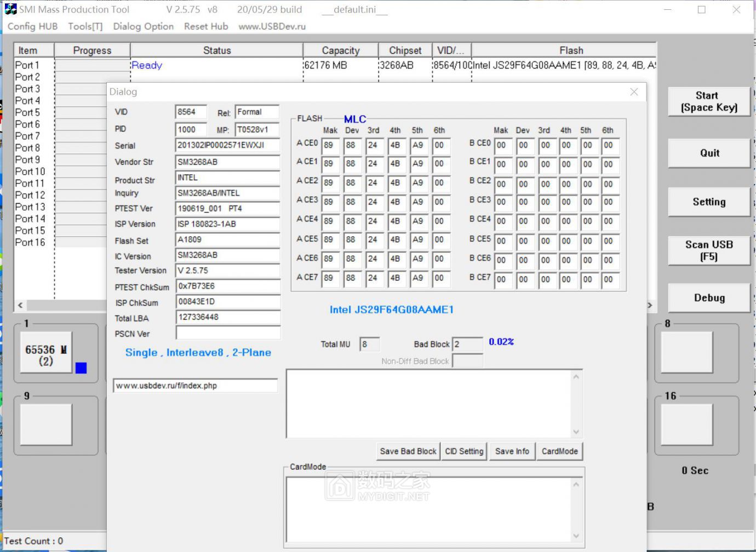Click Scan USB (F5) button
The width and height of the screenshot is (756, 552).
pos(709,250)
